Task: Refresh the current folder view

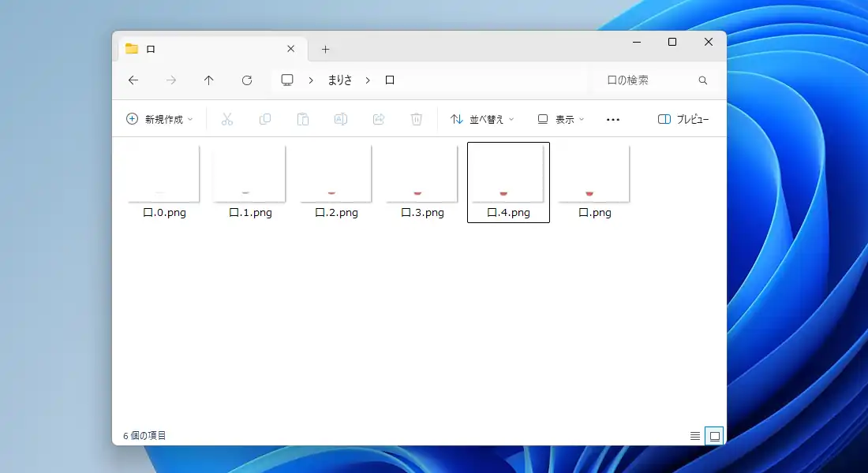Action: pyautogui.click(x=247, y=80)
